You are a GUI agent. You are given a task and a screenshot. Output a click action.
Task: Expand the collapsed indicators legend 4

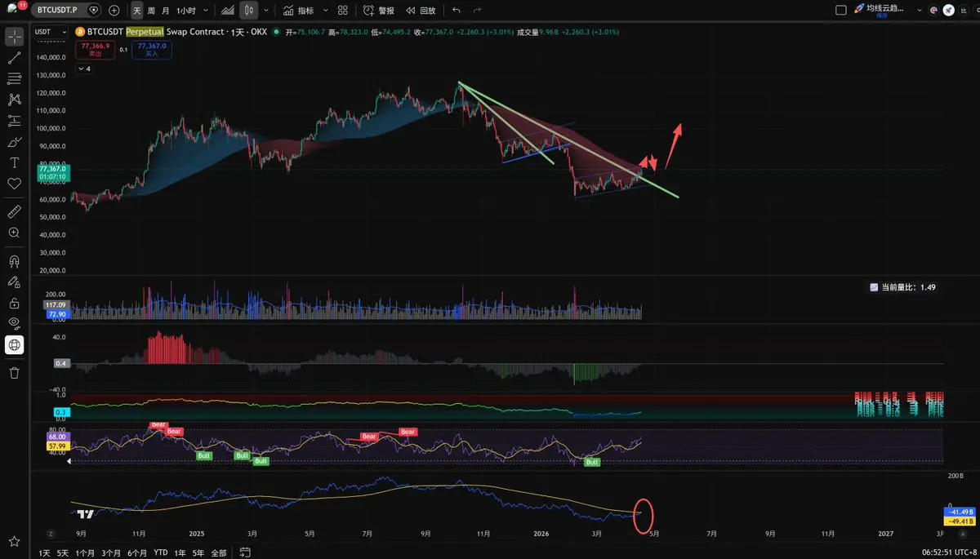pos(84,69)
